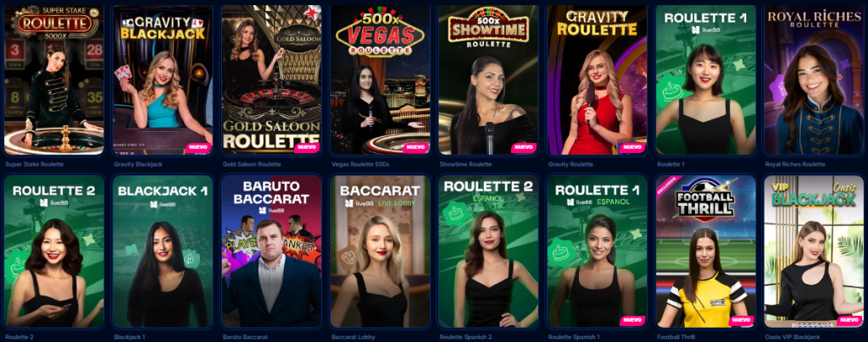
Task: Select the Gold Saloon Roulette tile
Action: pyautogui.click(x=270, y=80)
